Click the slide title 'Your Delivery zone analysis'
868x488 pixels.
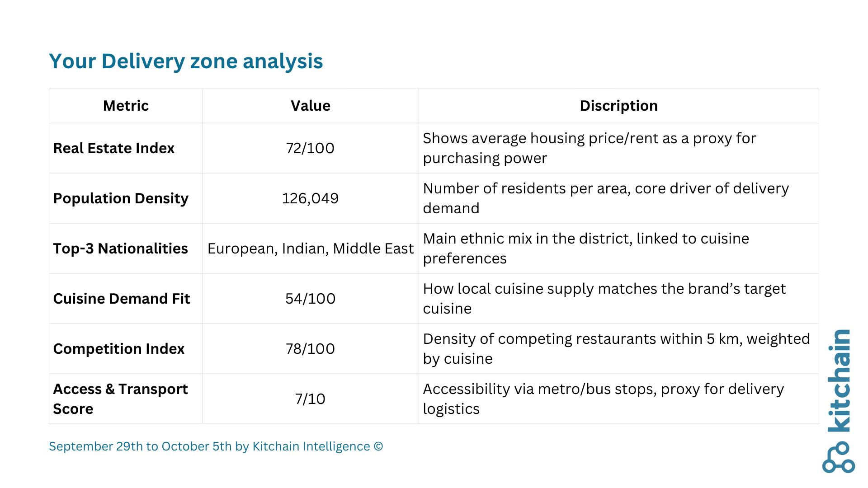click(x=186, y=61)
